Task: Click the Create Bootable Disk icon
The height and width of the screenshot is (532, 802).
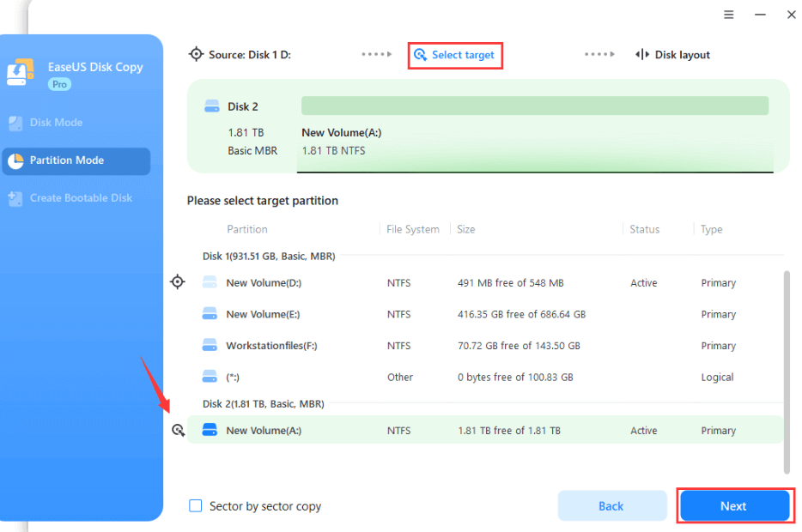Action: click(x=15, y=199)
